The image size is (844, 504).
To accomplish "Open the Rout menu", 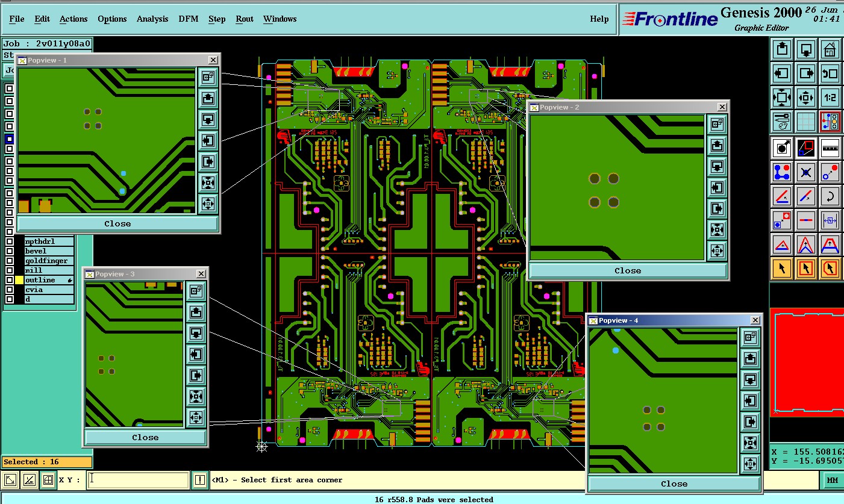I will pos(245,19).
